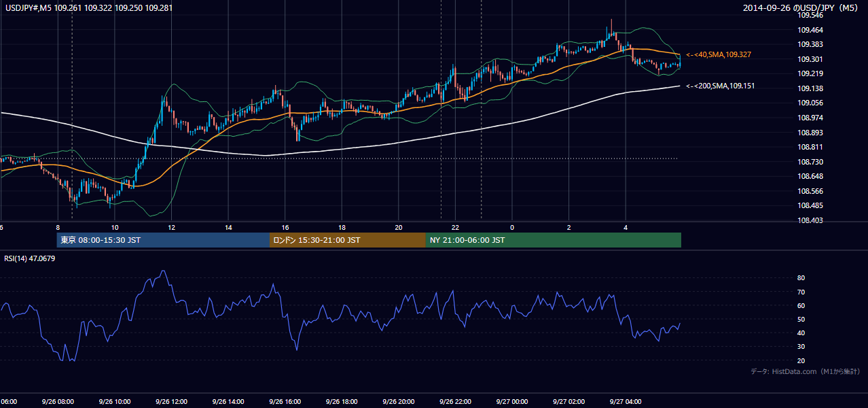Screen dimensions: 868x408
Task: Click the RSI scale value 20
Action: coord(801,360)
